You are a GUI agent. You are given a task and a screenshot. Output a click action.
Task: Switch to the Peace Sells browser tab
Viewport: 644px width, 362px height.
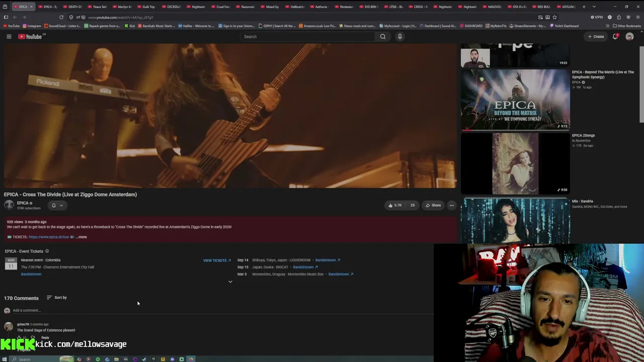97,7
